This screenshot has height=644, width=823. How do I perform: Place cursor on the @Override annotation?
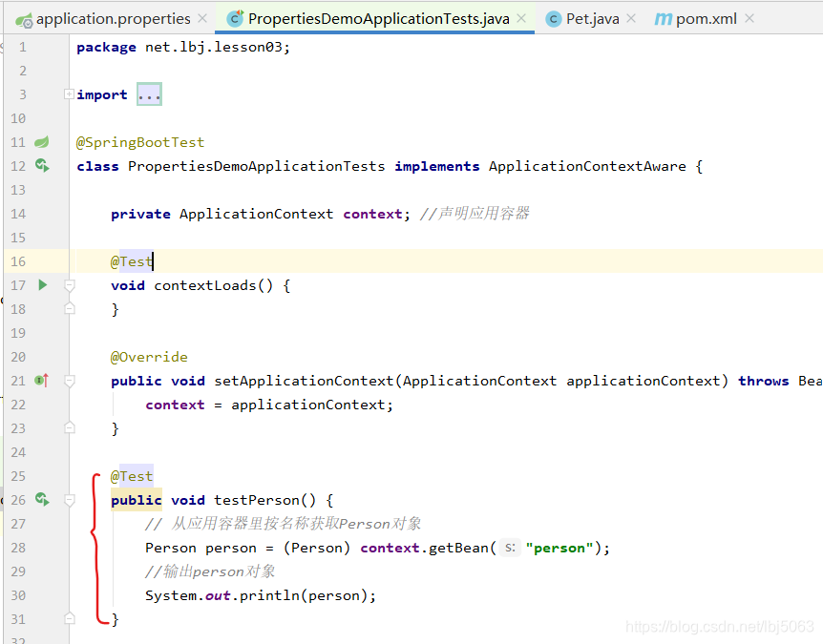click(149, 357)
